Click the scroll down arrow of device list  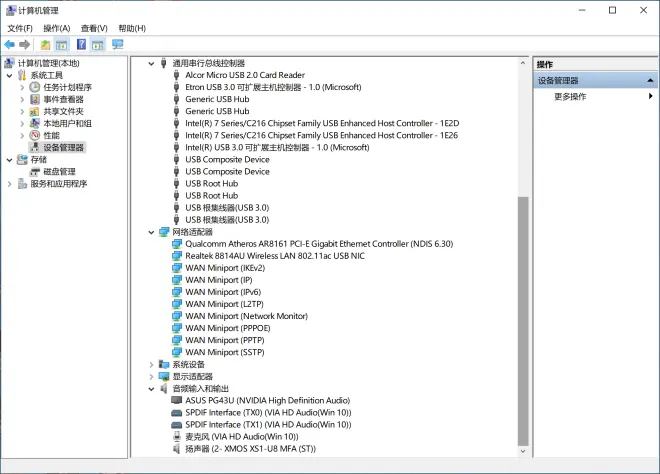[523, 451]
